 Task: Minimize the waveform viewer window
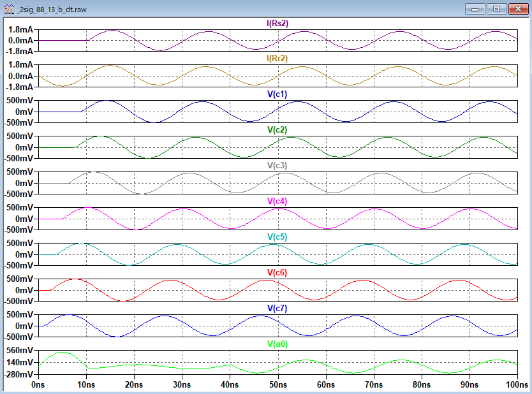477,9
